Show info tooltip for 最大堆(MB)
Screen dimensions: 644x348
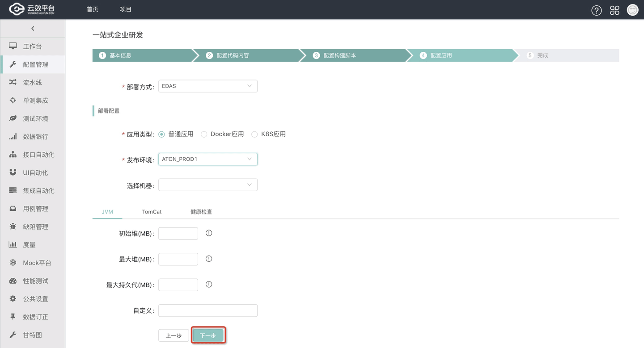click(x=209, y=259)
